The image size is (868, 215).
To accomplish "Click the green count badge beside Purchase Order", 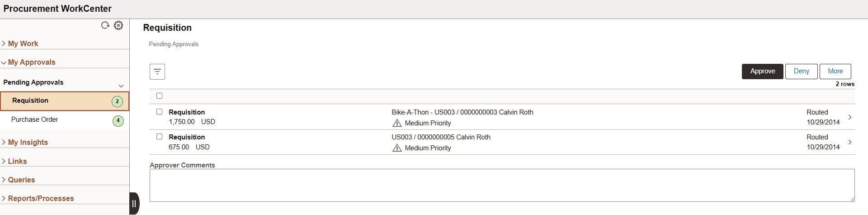I will click(118, 121).
